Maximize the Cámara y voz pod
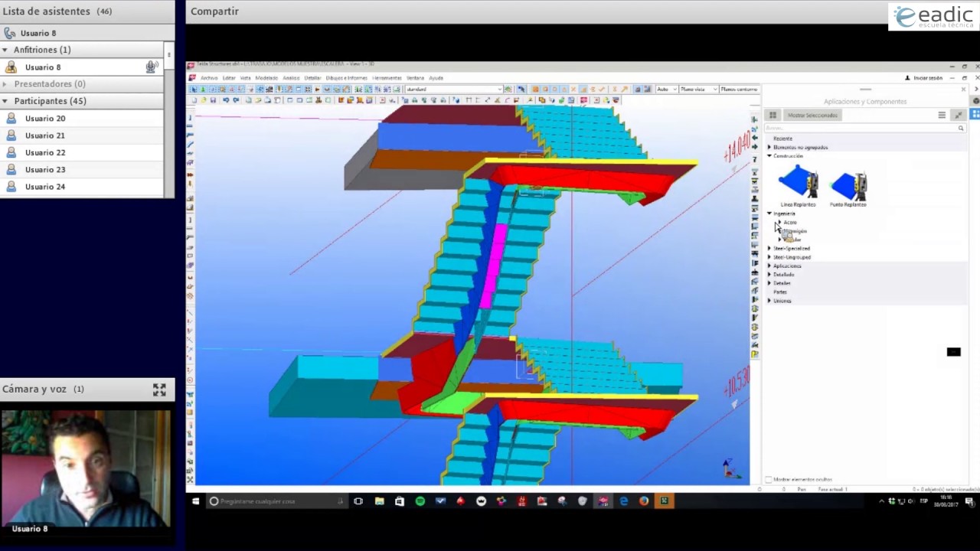The image size is (980, 551). pyautogui.click(x=159, y=390)
